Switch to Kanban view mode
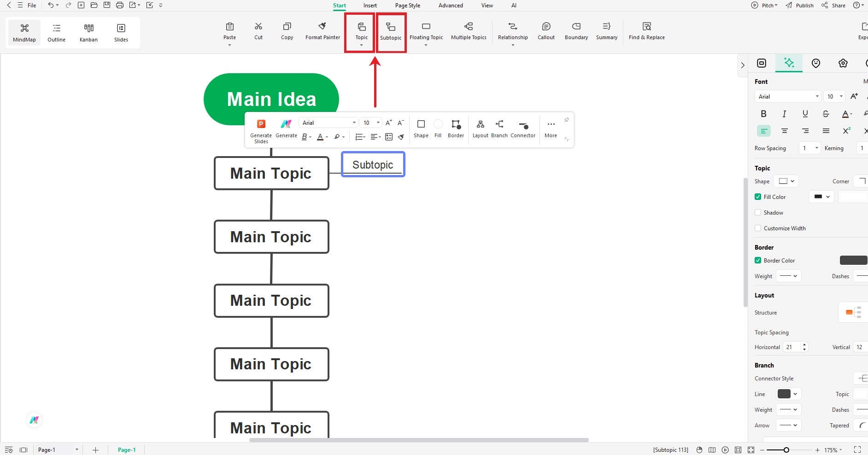868x455 pixels. click(88, 32)
